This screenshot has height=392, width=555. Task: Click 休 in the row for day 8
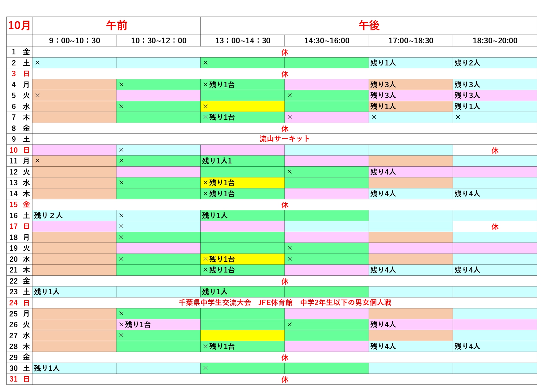click(x=285, y=129)
